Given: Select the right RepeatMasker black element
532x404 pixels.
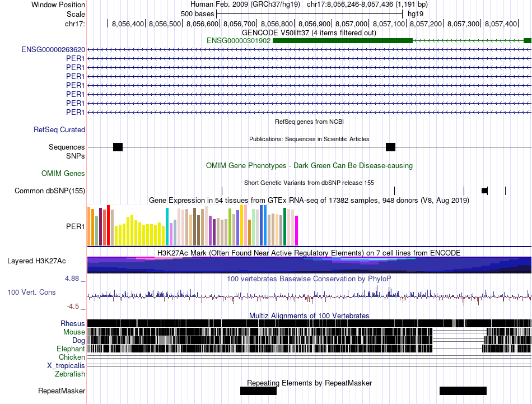Looking at the screenshot, I should (x=463, y=391).
